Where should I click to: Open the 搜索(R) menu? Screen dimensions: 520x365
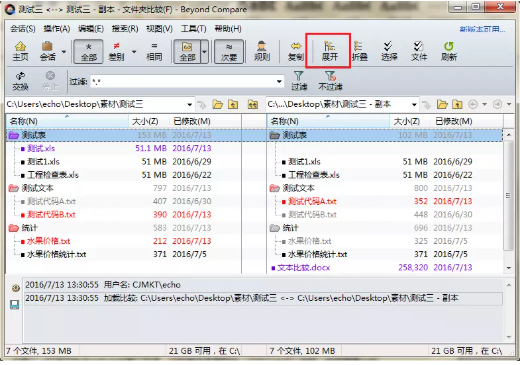125,29
